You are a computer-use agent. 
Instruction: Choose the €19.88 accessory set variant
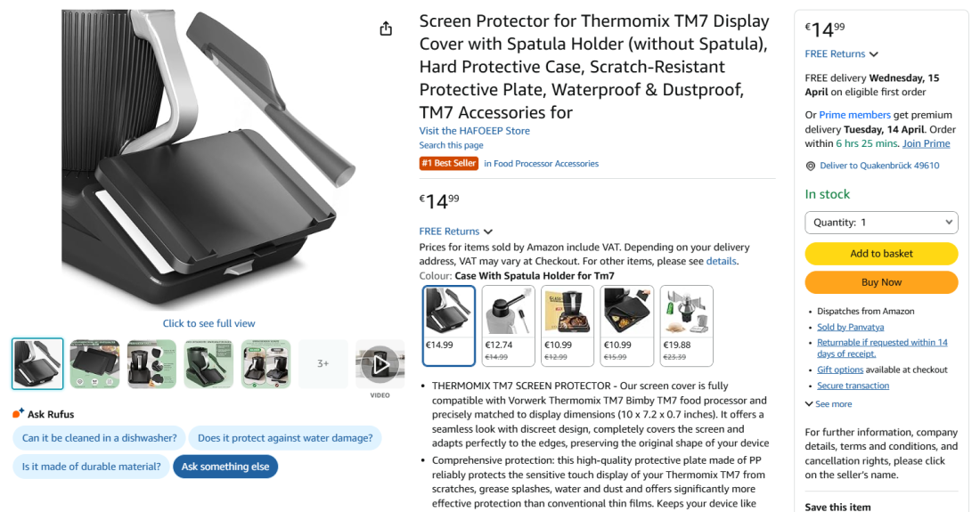(x=686, y=325)
